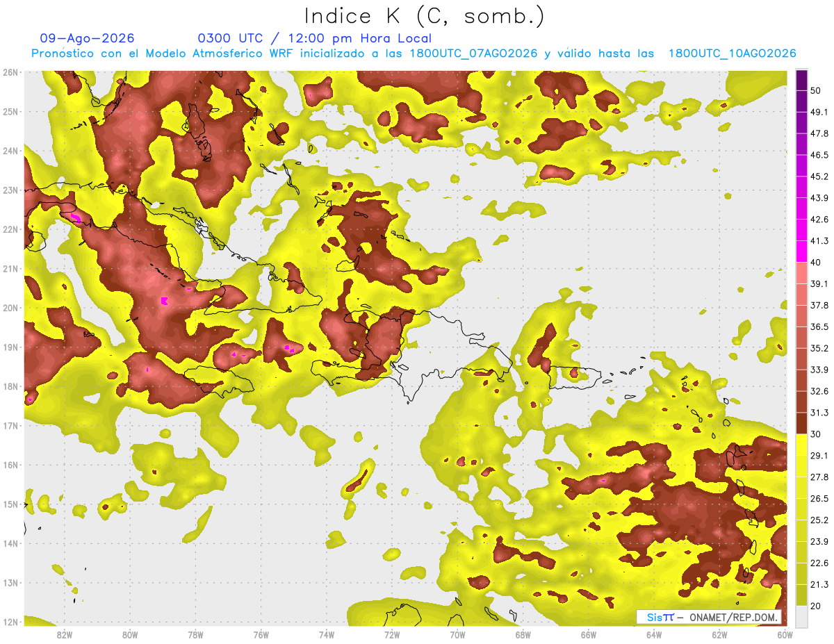Click the "80W" longitude label

pos(130,634)
